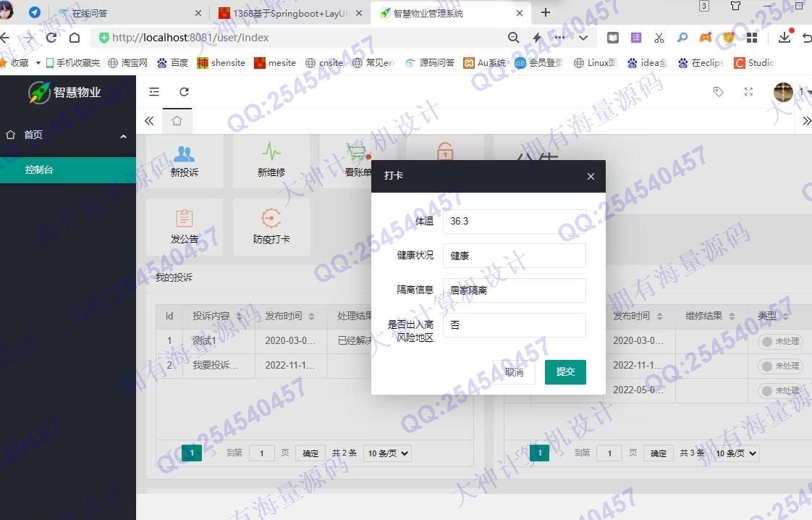This screenshot has width=812, height=520.
Task: Submit the 打卡 form with 提交
Action: point(565,372)
